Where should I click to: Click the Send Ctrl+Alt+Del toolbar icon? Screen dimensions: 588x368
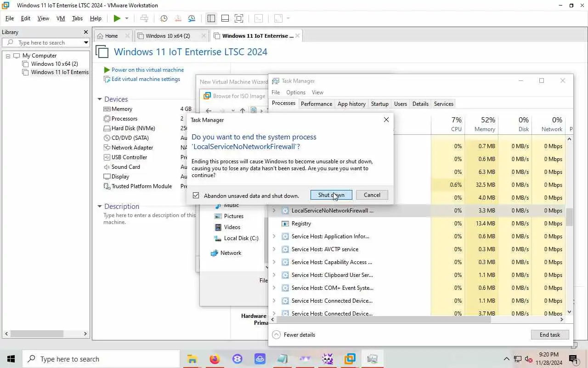click(144, 18)
